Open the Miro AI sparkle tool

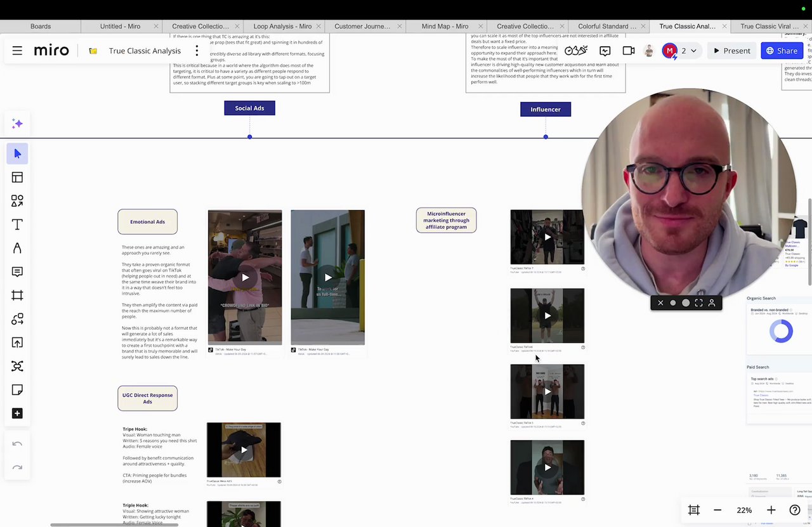17,124
